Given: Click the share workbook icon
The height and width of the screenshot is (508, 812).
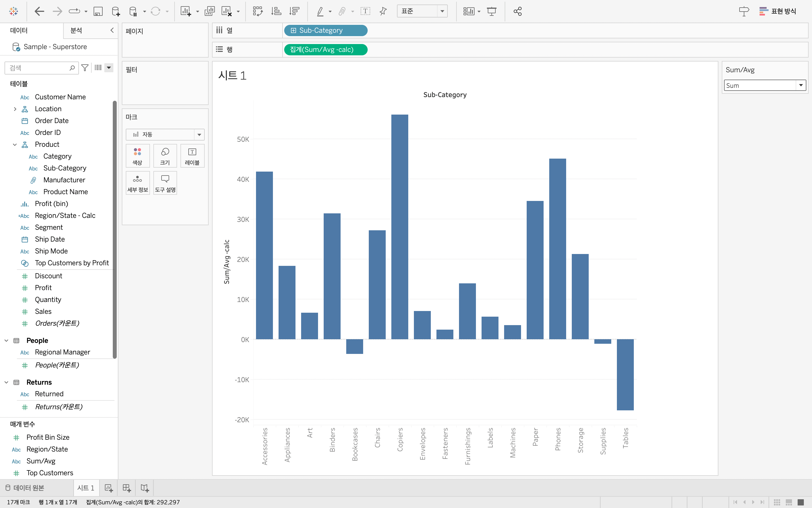Looking at the screenshot, I should pyautogui.click(x=518, y=11).
